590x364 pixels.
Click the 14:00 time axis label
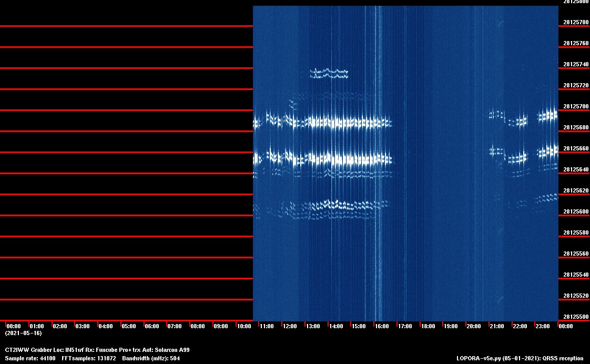(x=336, y=326)
